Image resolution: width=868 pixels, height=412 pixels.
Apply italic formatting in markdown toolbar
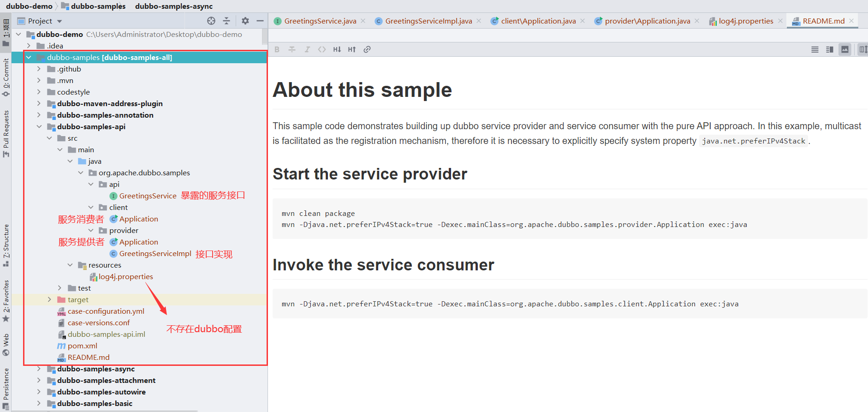(x=307, y=49)
